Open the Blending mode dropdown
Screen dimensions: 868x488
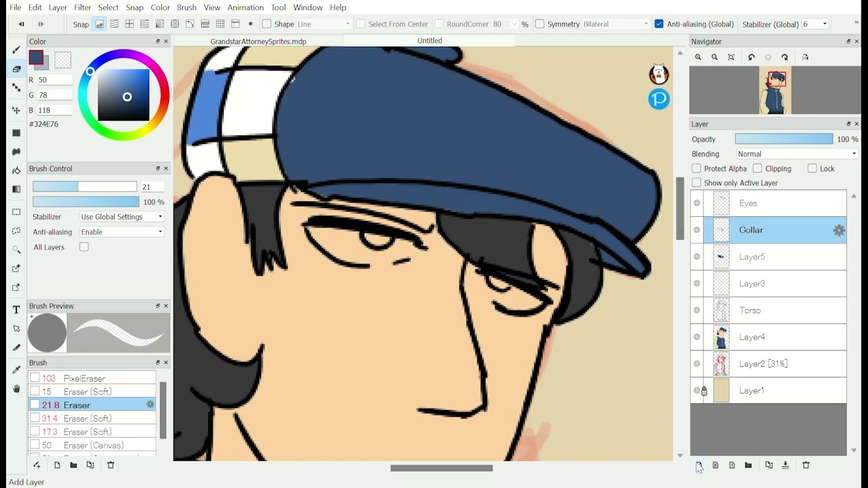(797, 154)
